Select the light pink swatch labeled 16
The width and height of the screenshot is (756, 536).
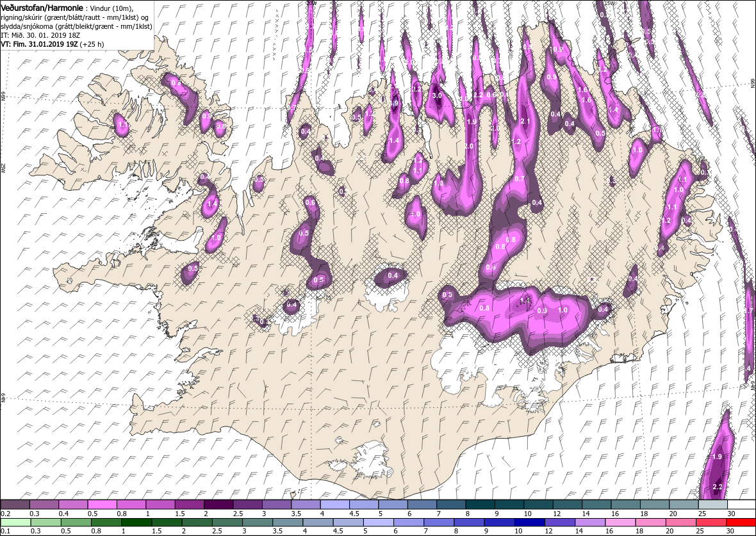(620, 523)
